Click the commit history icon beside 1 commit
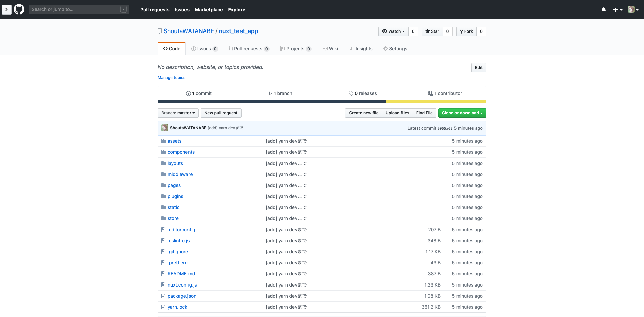Viewport: 644px width, 317px height. coord(188,93)
